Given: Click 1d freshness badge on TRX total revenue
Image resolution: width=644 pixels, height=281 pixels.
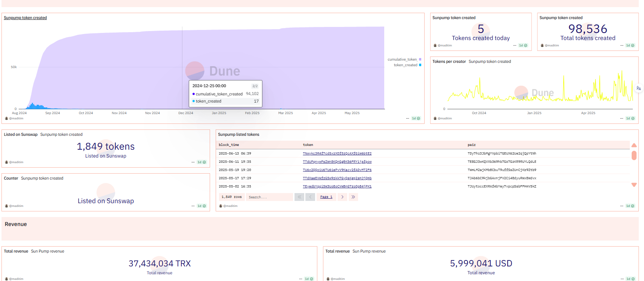Looking at the screenshot, I should [309, 279].
